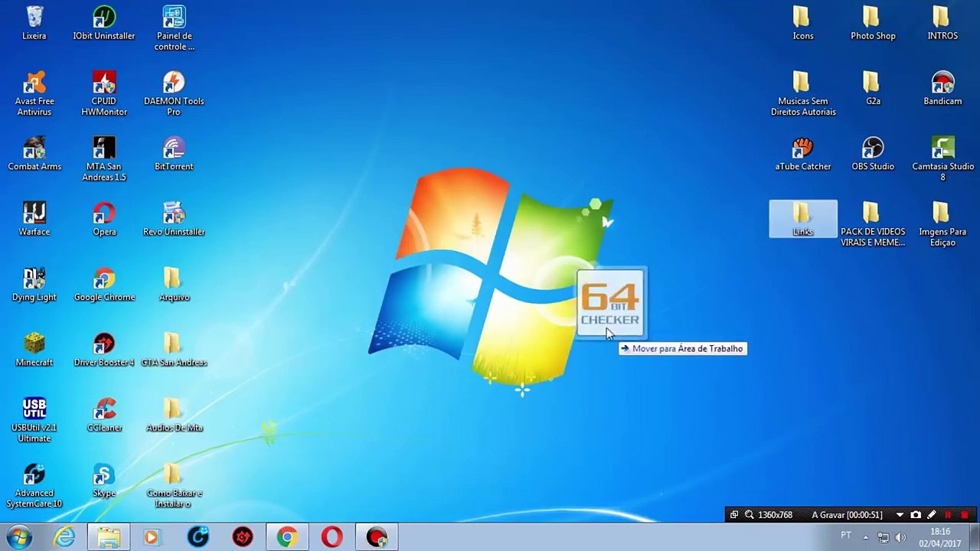Viewport: 980px width, 551px height.
Task: Select the G2a folder
Action: (873, 88)
